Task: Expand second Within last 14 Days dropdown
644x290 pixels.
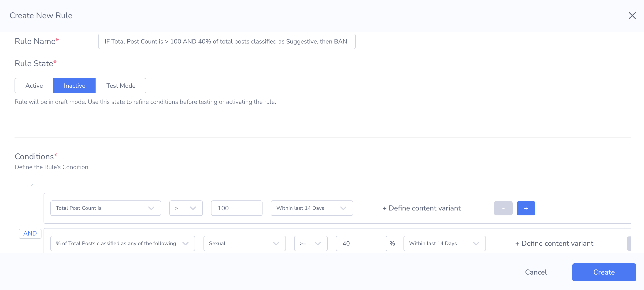Action: click(x=444, y=243)
